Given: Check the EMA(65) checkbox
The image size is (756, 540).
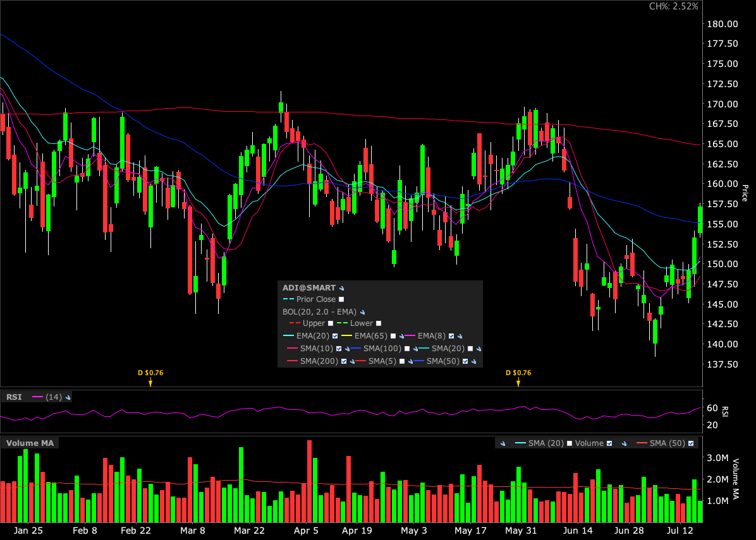Looking at the screenshot, I should [393, 336].
